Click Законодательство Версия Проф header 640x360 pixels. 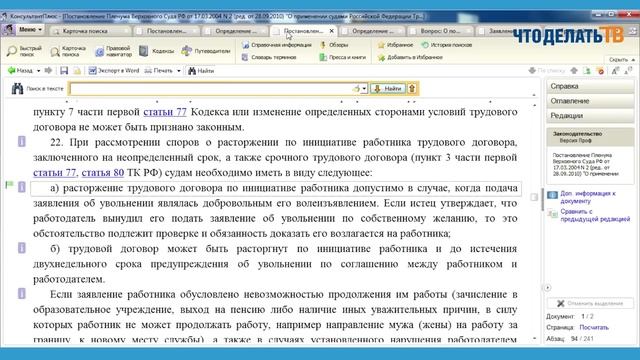[x=590, y=137]
